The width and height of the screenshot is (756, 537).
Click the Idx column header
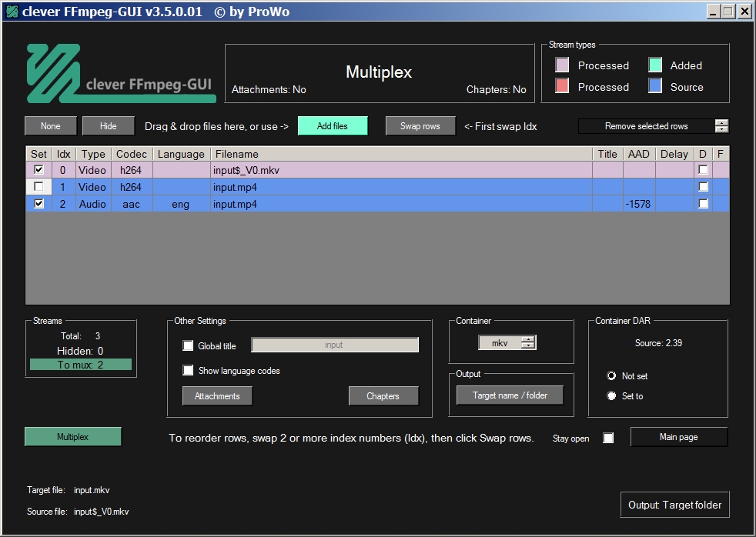pyautogui.click(x=64, y=154)
